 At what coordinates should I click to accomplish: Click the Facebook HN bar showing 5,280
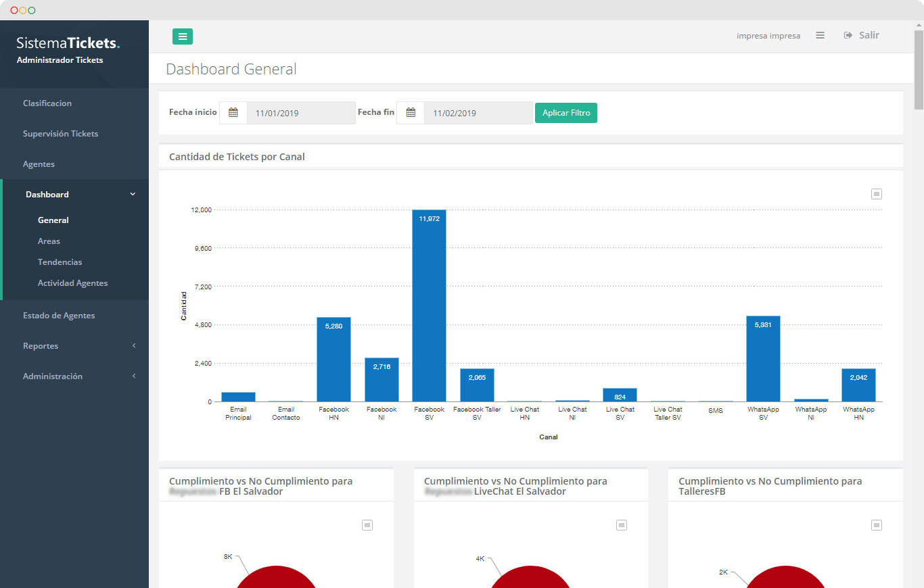point(333,360)
